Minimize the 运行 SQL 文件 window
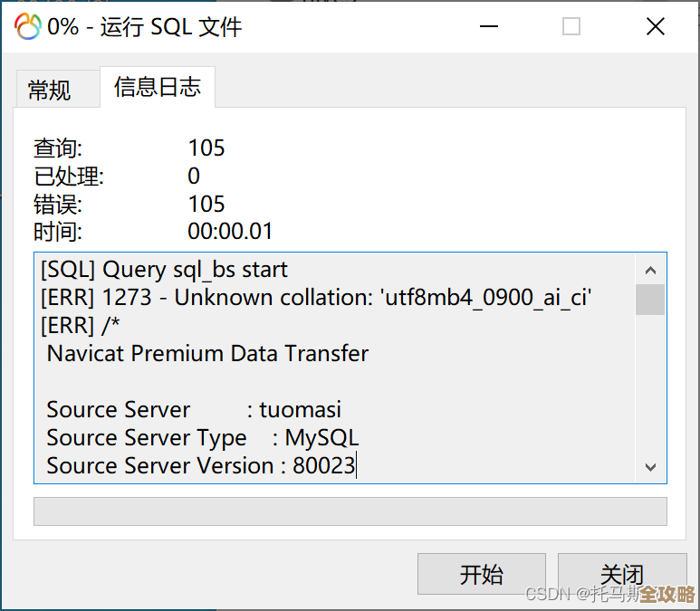Viewport: 700px width, 611px height. [x=488, y=26]
